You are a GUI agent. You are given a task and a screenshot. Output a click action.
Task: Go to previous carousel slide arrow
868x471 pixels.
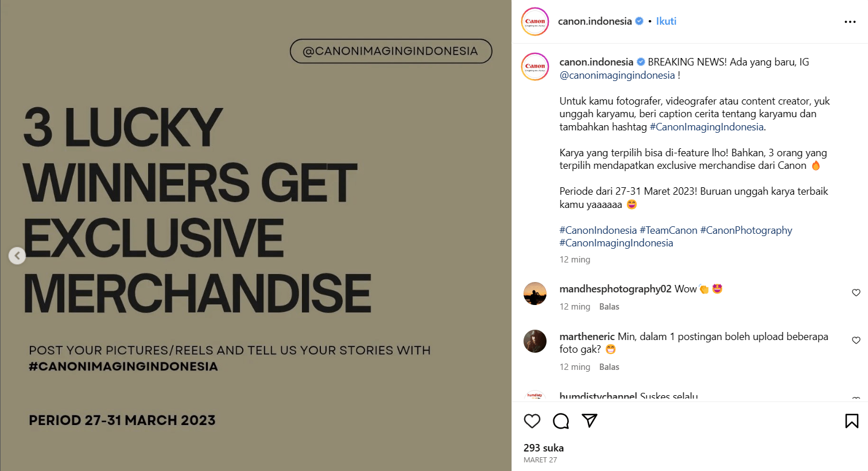[17, 256]
